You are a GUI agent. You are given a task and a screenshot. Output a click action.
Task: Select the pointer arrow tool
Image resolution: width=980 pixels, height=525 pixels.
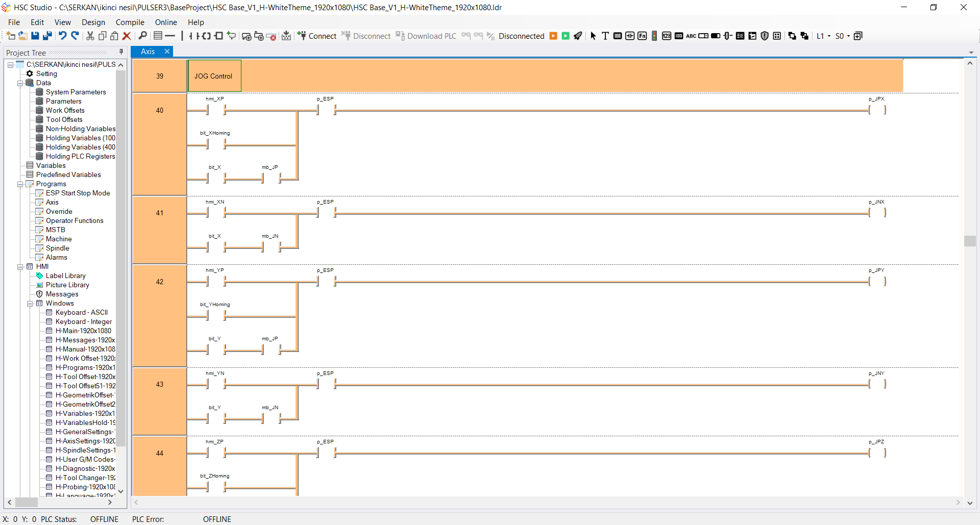tap(593, 36)
